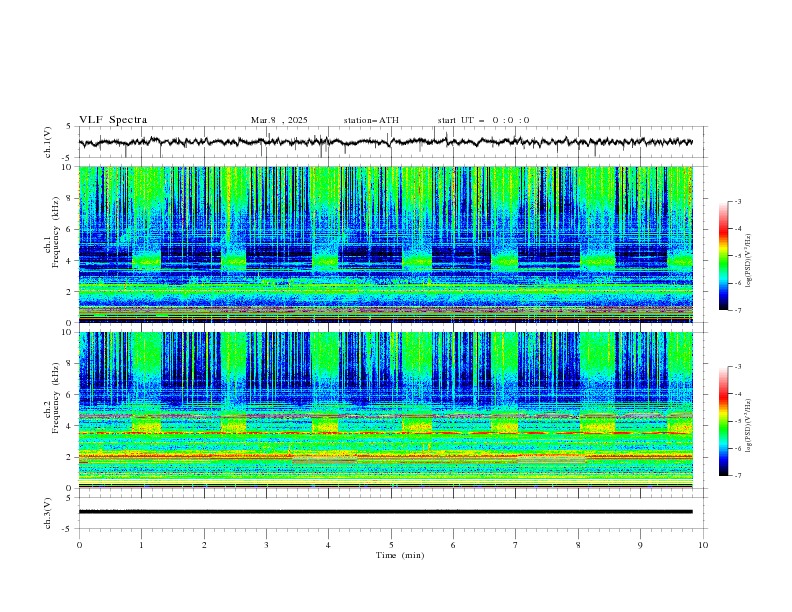Click the log(PSD) label beside ch.2 color bar

click(749, 426)
